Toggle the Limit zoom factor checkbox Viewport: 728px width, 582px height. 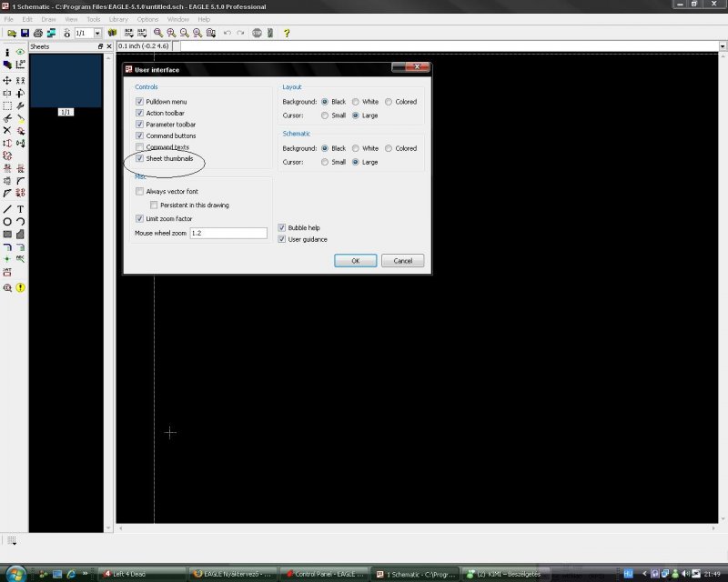tap(140, 218)
